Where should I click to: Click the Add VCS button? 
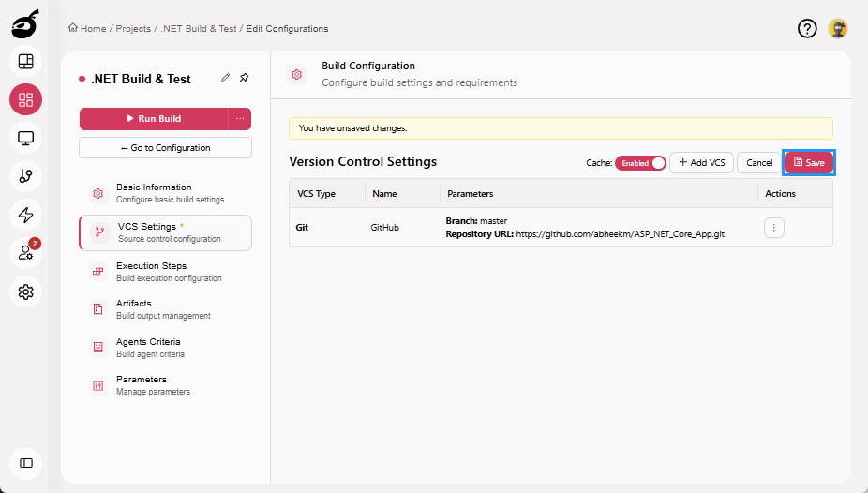tap(701, 163)
